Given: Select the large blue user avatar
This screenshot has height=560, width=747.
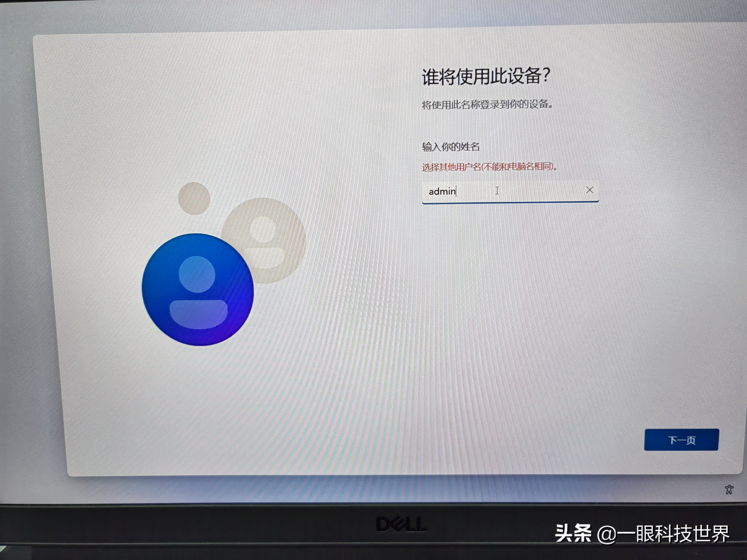Looking at the screenshot, I should 198,290.
